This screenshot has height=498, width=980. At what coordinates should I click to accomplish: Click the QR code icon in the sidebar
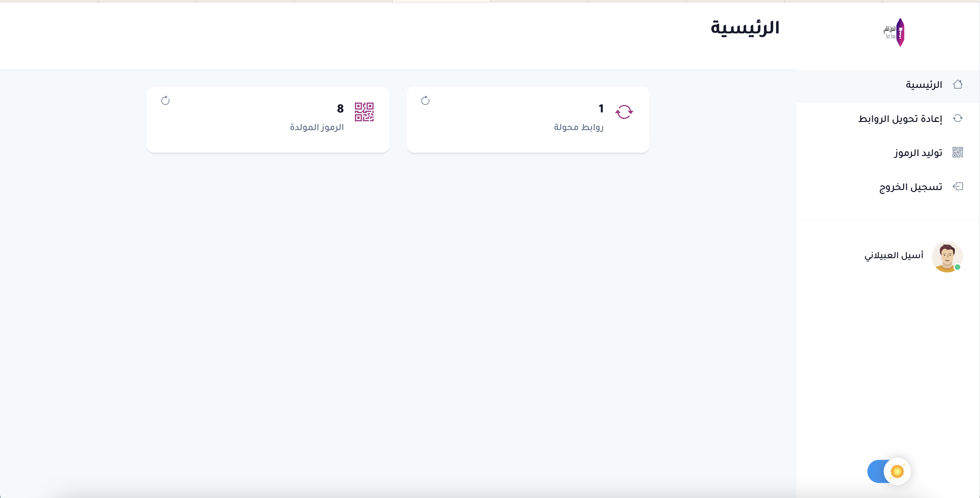tap(958, 152)
